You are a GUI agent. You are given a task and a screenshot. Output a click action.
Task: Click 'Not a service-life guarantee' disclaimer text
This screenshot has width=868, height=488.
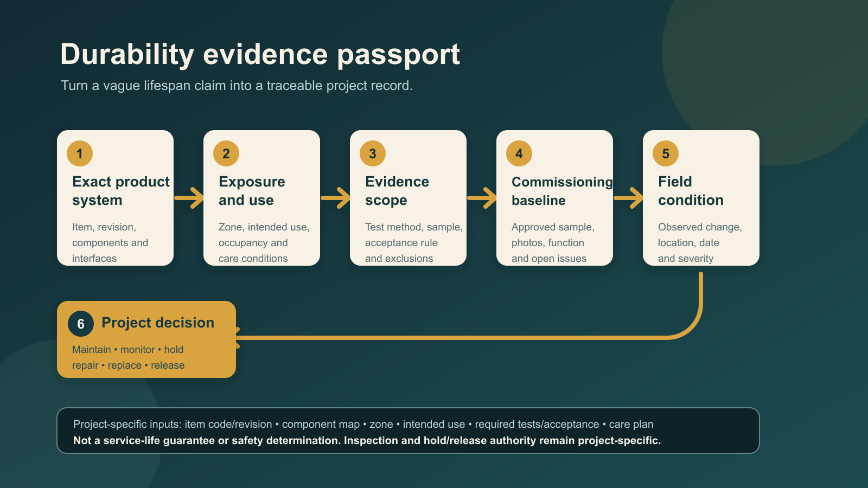click(367, 440)
